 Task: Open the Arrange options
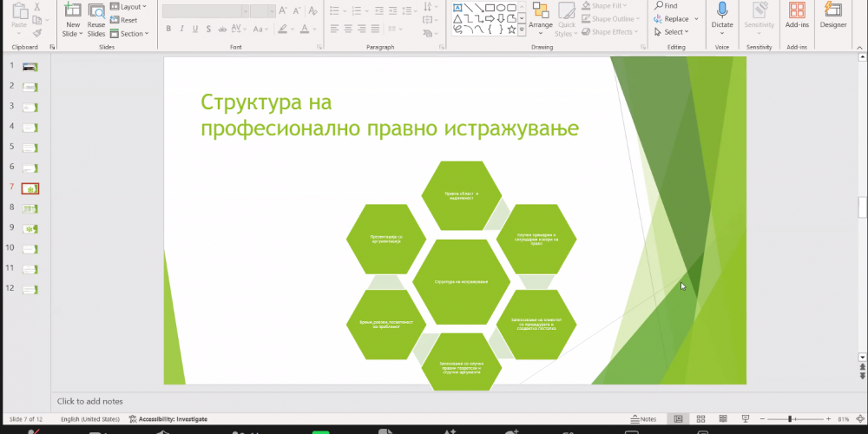[x=541, y=16]
